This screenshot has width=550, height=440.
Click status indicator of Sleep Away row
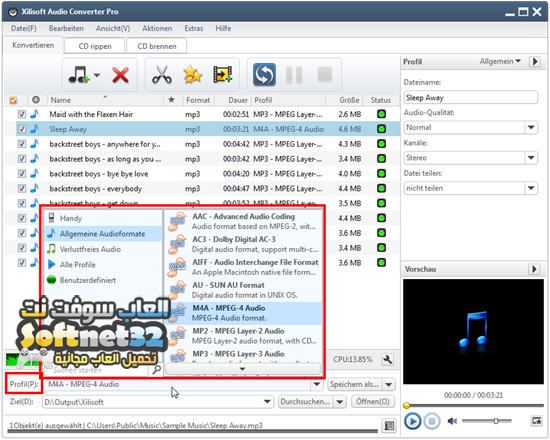[381, 129]
